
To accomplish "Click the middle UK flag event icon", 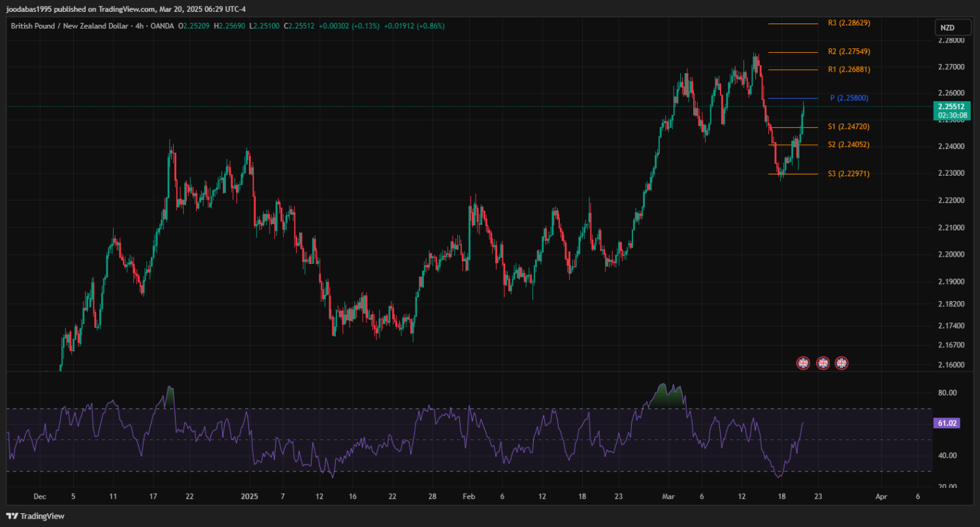I will (823, 362).
